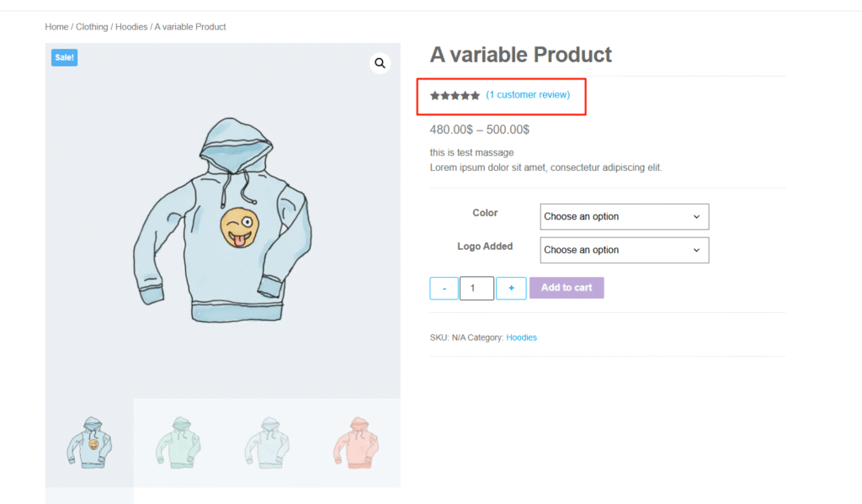
Task: Open the 1 customer review link
Action: click(528, 95)
